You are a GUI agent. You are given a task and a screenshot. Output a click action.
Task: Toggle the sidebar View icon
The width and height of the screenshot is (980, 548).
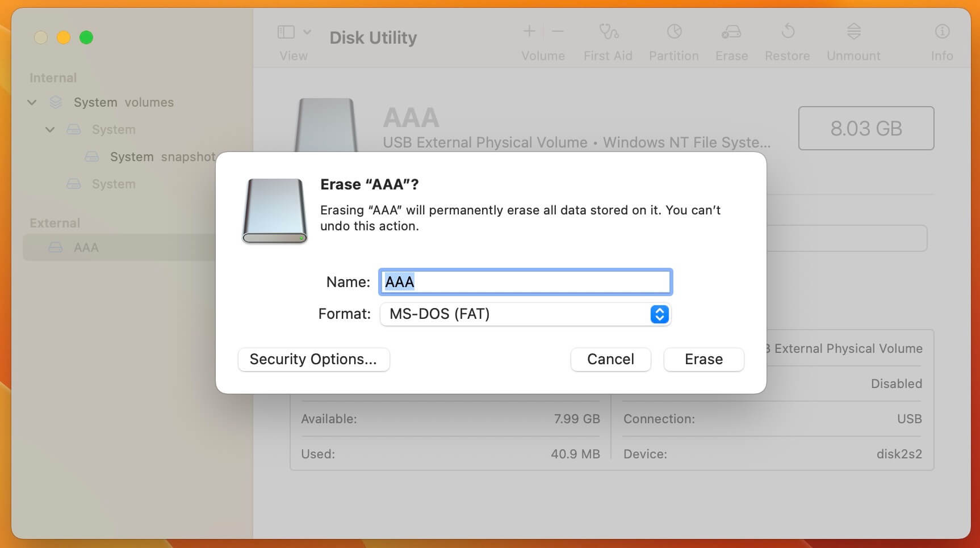pyautogui.click(x=286, y=32)
